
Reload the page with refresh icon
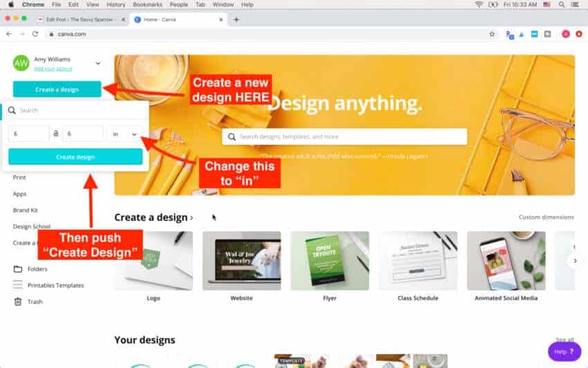(35, 34)
